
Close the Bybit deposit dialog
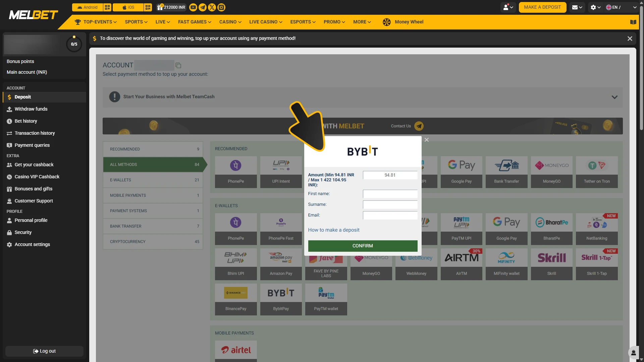[x=427, y=140]
